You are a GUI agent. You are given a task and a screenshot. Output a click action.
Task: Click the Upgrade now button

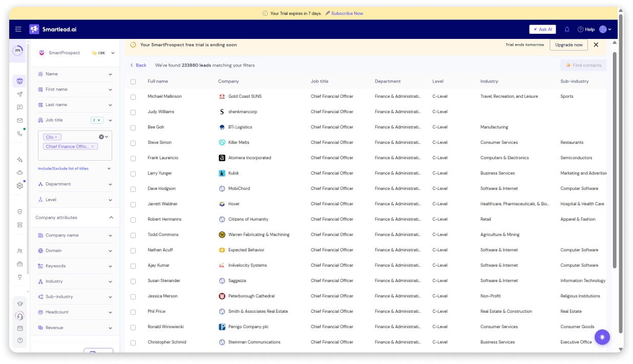click(568, 45)
